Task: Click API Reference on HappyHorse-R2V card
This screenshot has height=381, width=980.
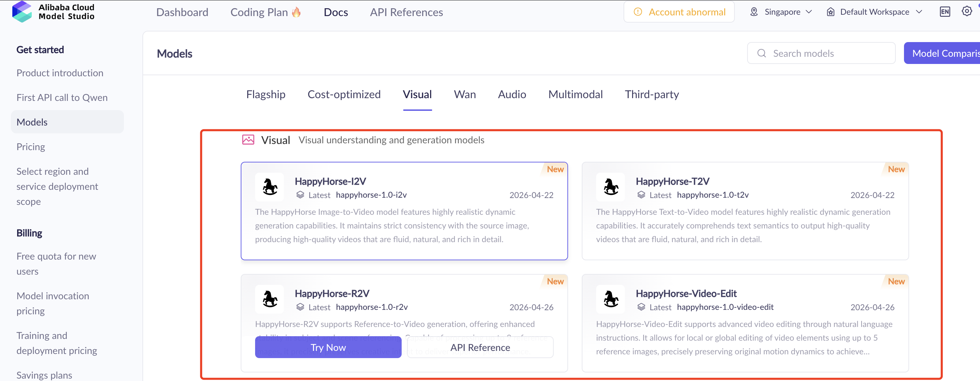Action: tap(480, 347)
